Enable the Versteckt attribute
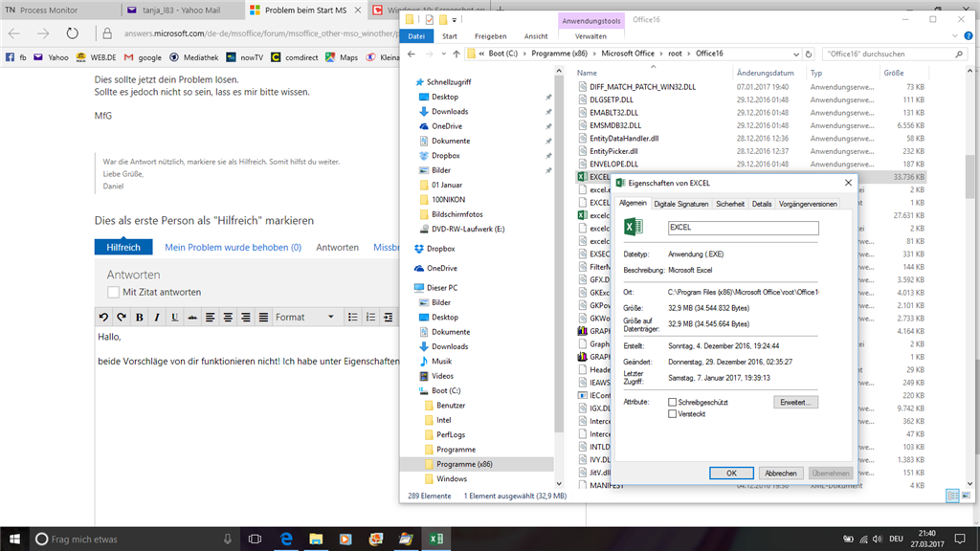This screenshot has height=551, width=980. click(x=673, y=414)
